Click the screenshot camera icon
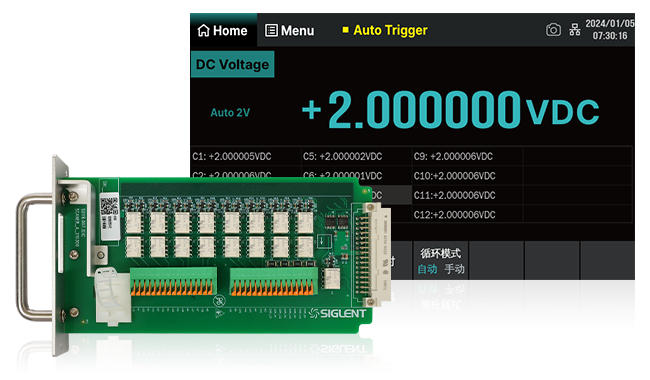The width and height of the screenshot is (650, 380). click(x=553, y=30)
